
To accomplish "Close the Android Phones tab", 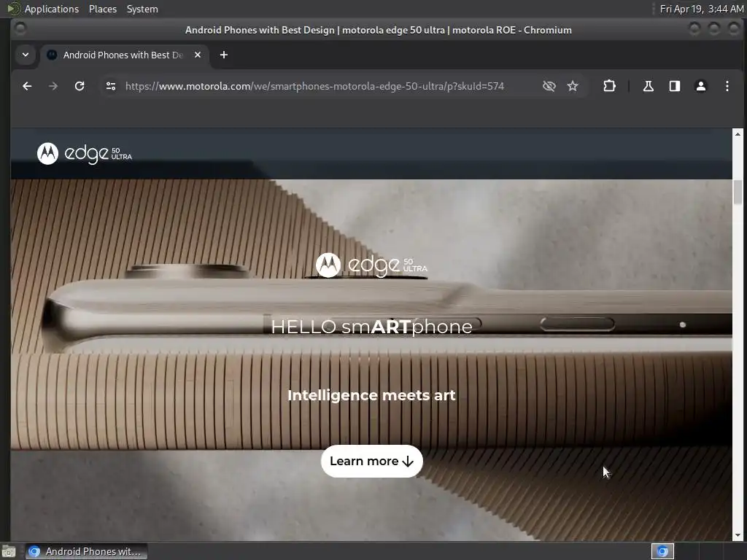I will tap(198, 55).
